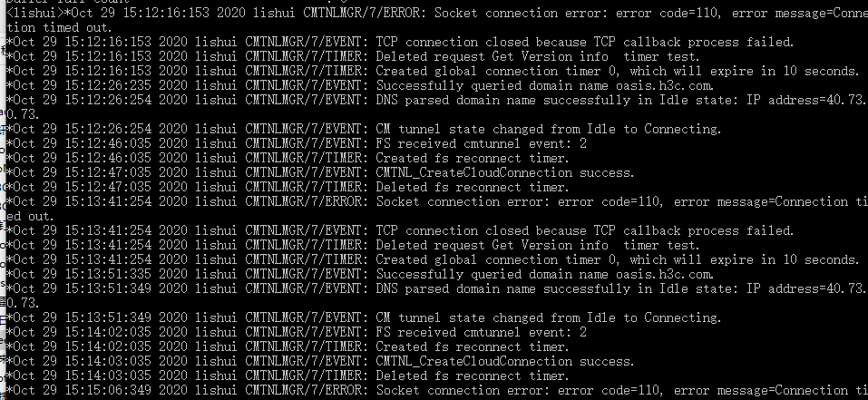Click the 15:13:41 'Socket connection error' message

(617, 201)
